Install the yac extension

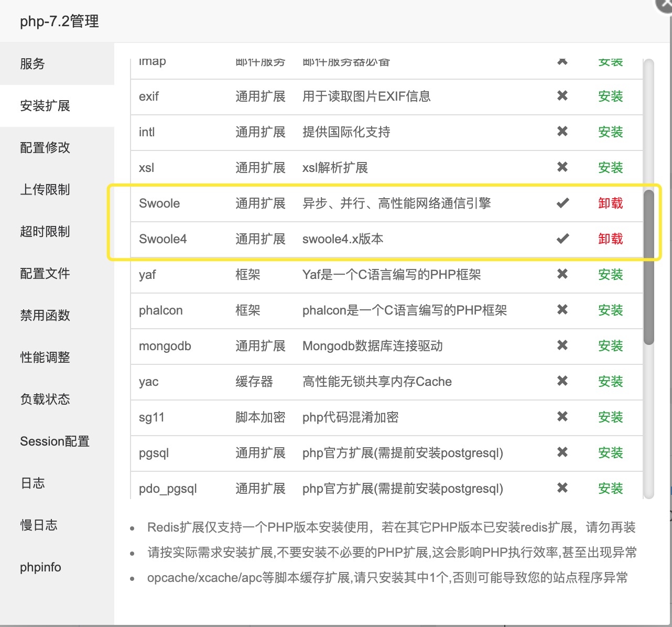611,382
